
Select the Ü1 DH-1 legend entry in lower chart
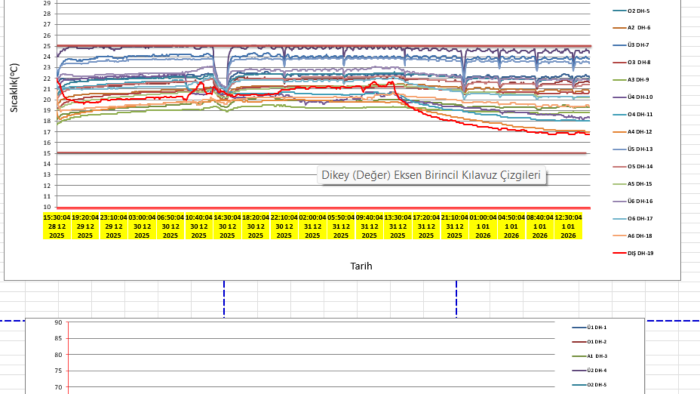tap(589, 328)
